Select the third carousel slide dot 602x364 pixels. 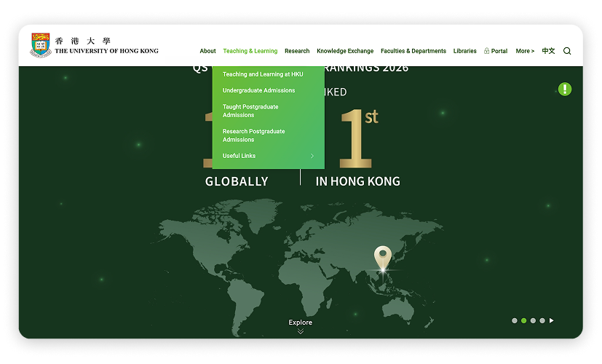[x=533, y=320]
